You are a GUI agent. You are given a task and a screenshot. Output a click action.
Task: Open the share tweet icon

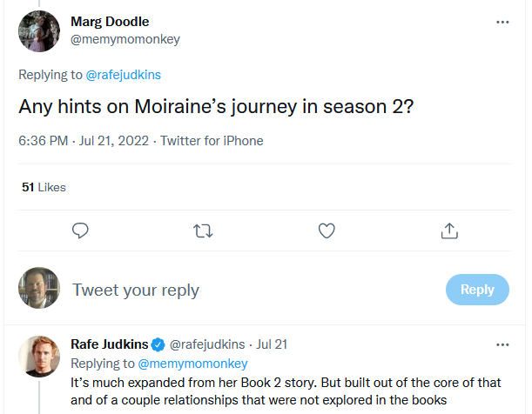449,230
